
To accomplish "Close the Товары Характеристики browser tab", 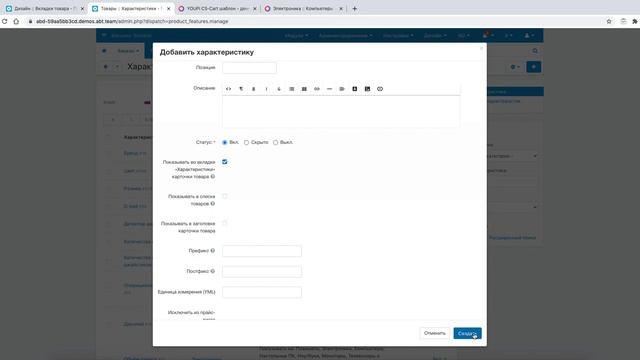I will coord(169,9).
